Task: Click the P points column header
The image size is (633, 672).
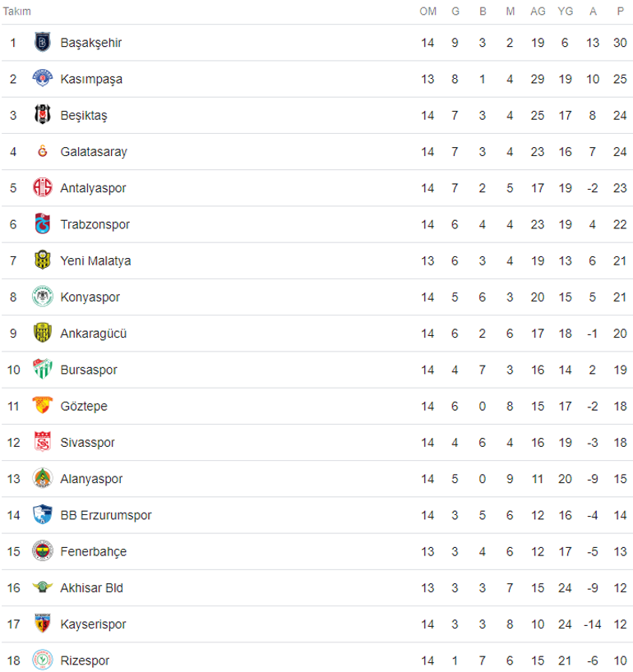Action: pos(620,12)
